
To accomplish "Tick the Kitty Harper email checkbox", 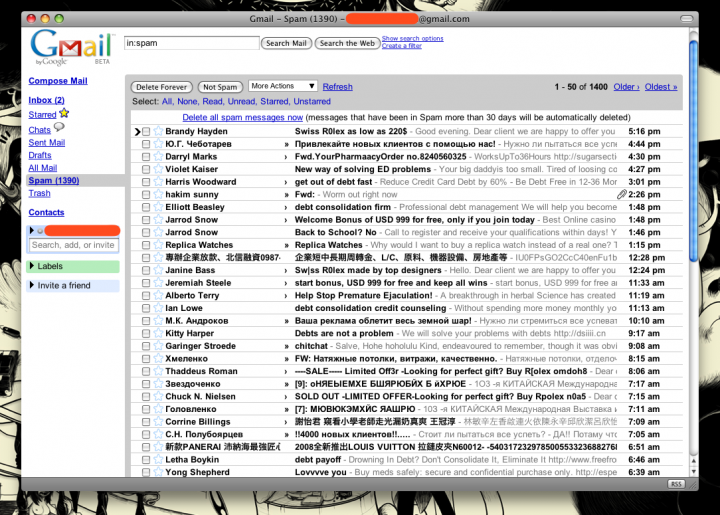I will (146, 333).
